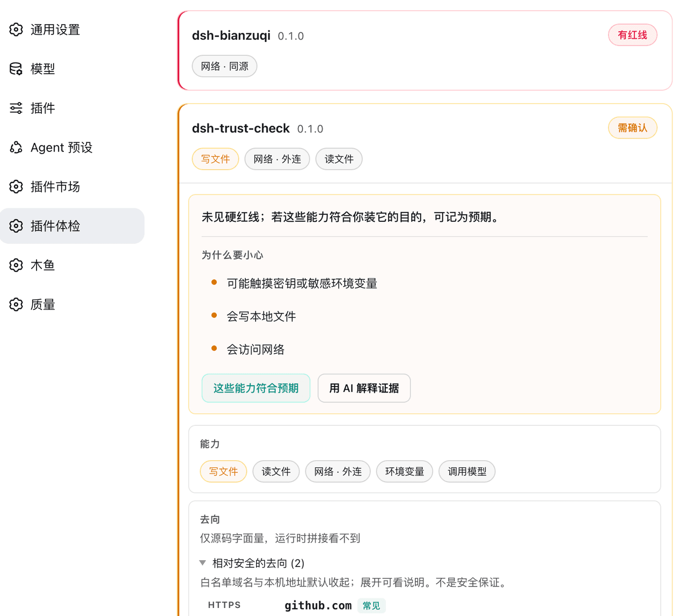
Task: Click 环境变量 chip in 能力 section
Action: [405, 472]
